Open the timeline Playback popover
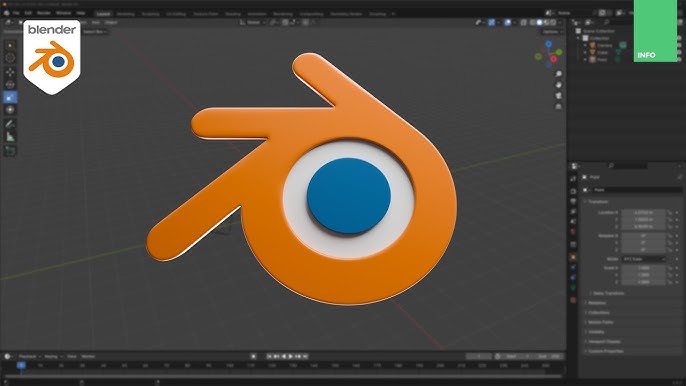The image size is (686, 386). click(x=29, y=357)
